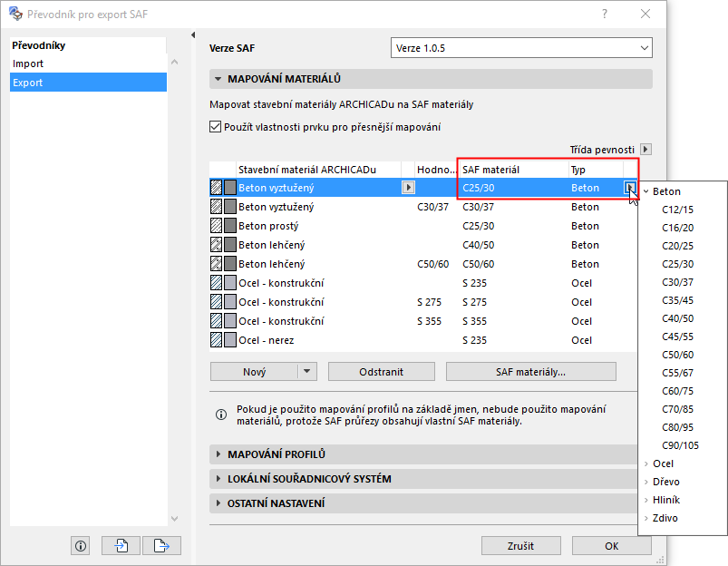Expand the Ocel group in popup
728x566 pixels.
pos(645,464)
